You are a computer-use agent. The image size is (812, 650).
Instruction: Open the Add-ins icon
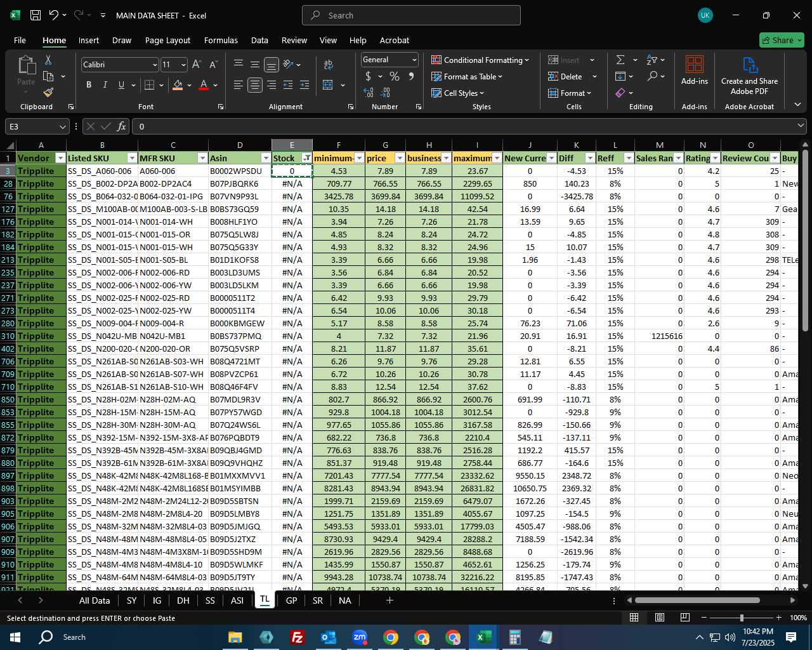(x=695, y=70)
